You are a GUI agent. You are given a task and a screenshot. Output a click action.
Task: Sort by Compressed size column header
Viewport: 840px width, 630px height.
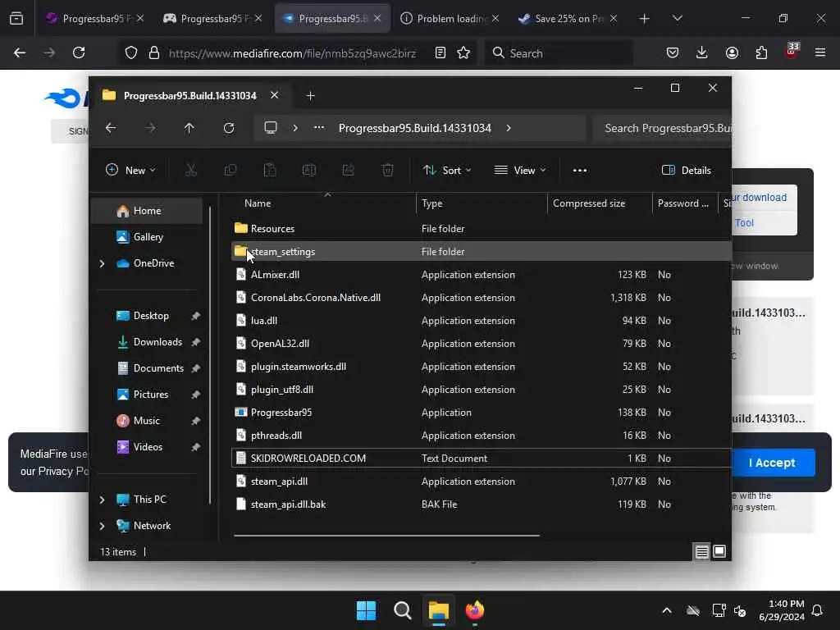(x=600, y=203)
